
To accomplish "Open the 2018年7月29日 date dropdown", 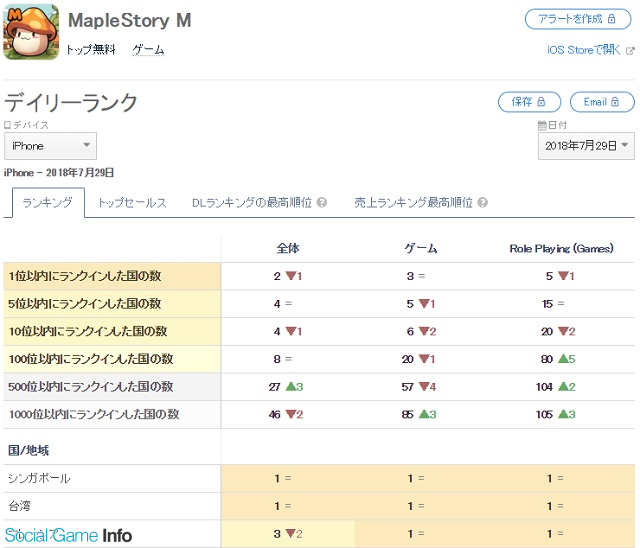I will point(586,146).
